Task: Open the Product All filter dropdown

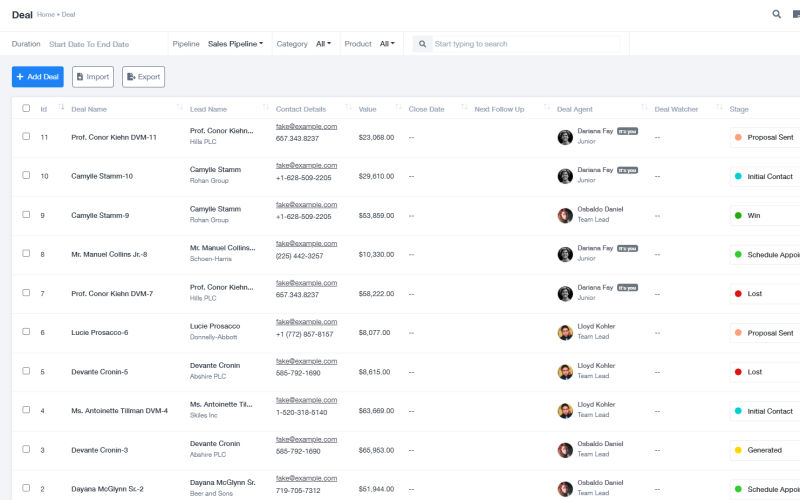Action: coord(387,44)
